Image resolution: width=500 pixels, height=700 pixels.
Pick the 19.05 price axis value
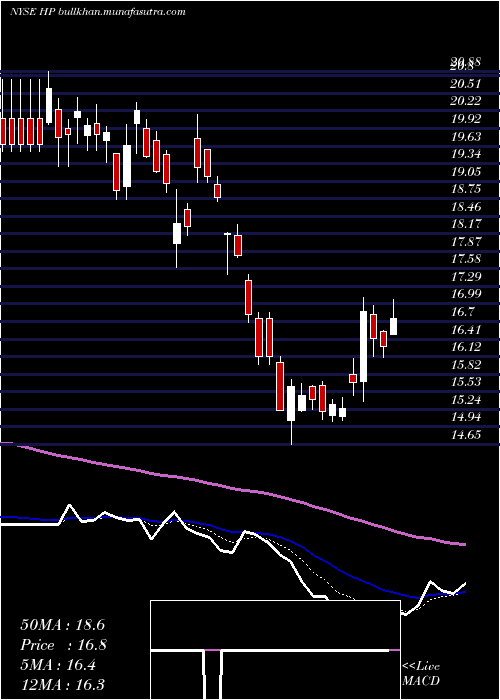click(466, 172)
